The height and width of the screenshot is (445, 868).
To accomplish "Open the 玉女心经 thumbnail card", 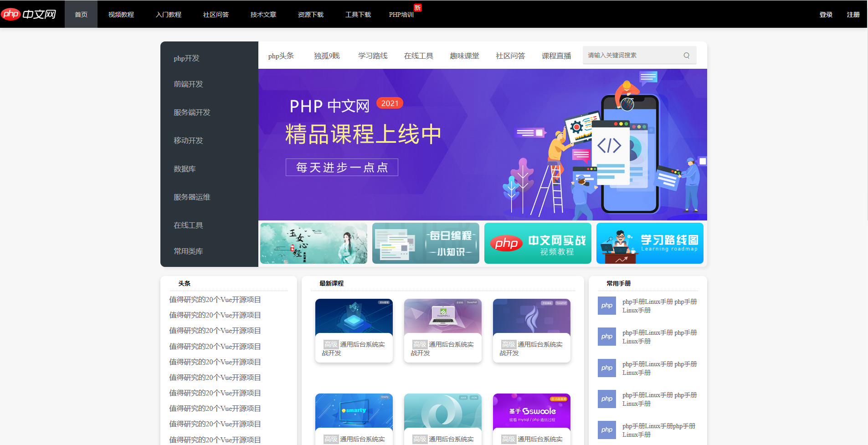I will click(313, 243).
